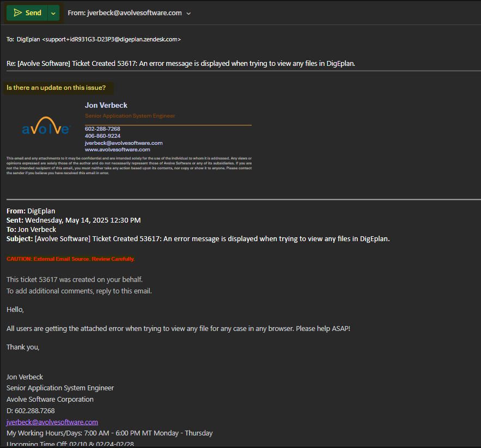Click the 'Is there an update on this issue?' text
481x448 pixels.
[56, 88]
